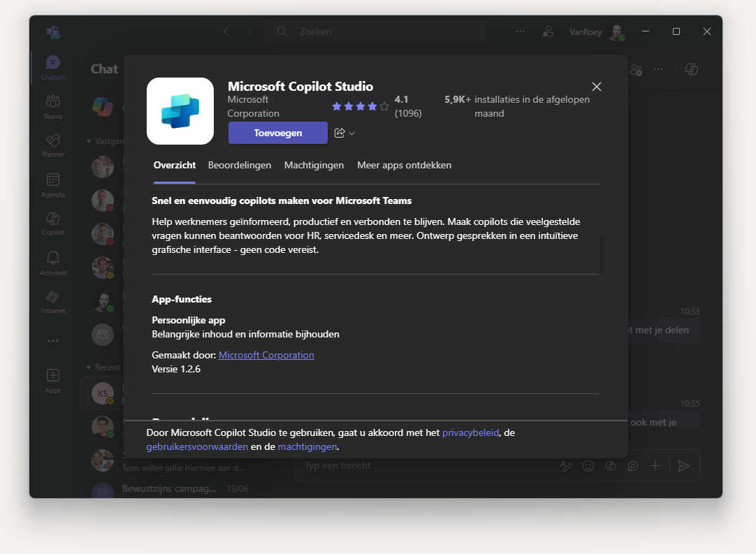Click the Loop chat bubble icon in message box
756x554 pixels.
pyautogui.click(x=632, y=466)
